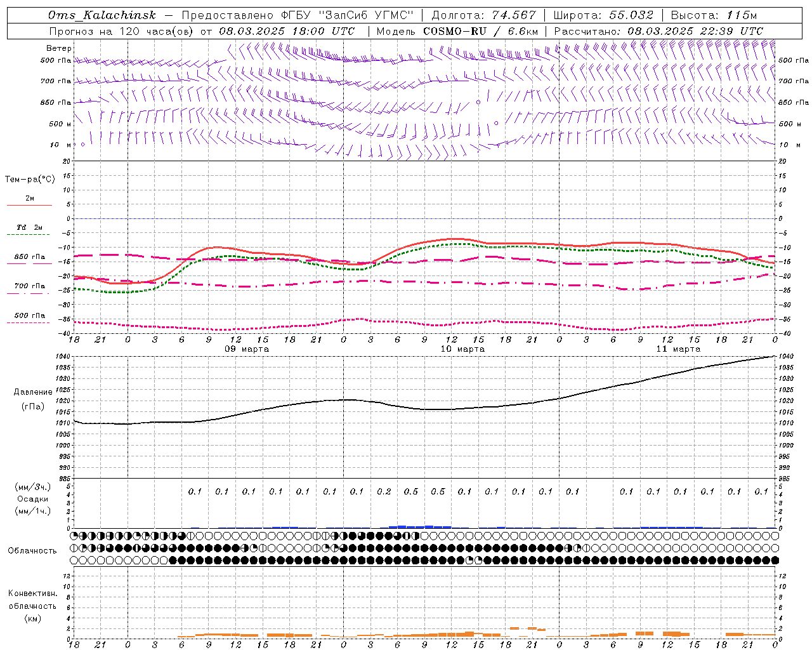Click the Широта: 55.032 value
The height and width of the screenshot is (650, 812).
[603, 15]
